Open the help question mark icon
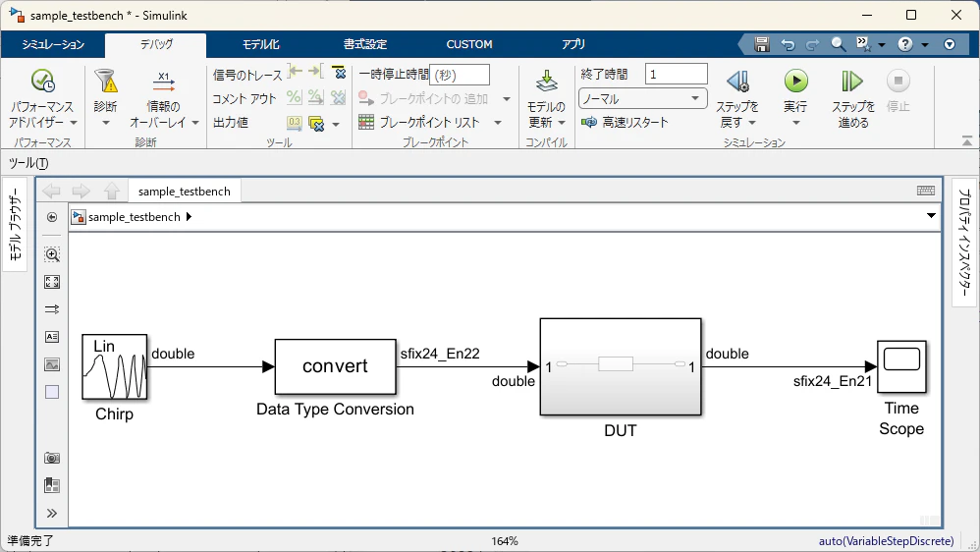Image resolution: width=980 pixels, height=552 pixels. [x=905, y=44]
